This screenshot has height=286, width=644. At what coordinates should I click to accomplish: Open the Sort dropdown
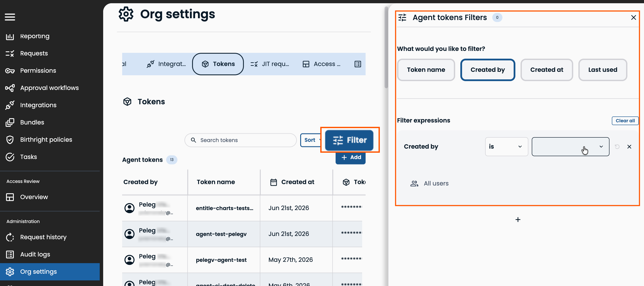pos(311,140)
